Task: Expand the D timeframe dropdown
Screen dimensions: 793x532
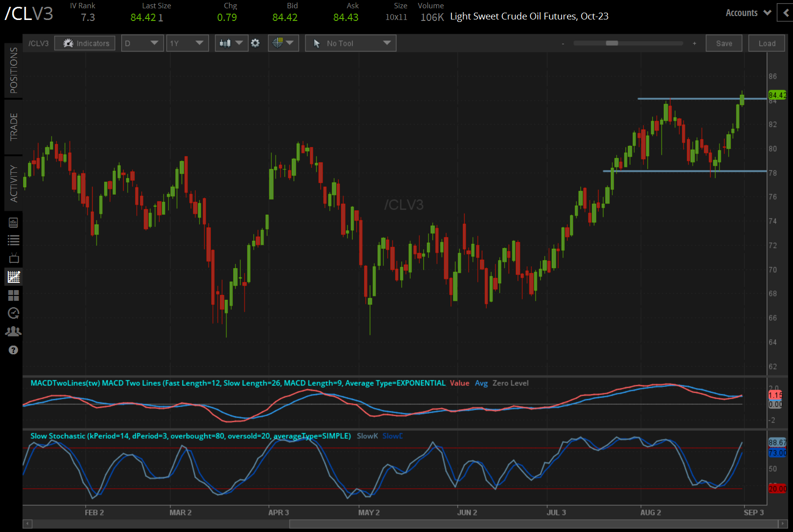Action: (x=142, y=43)
